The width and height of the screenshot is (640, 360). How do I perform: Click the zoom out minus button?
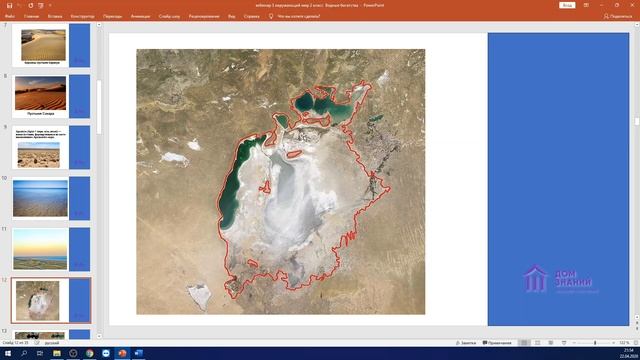click(574, 343)
